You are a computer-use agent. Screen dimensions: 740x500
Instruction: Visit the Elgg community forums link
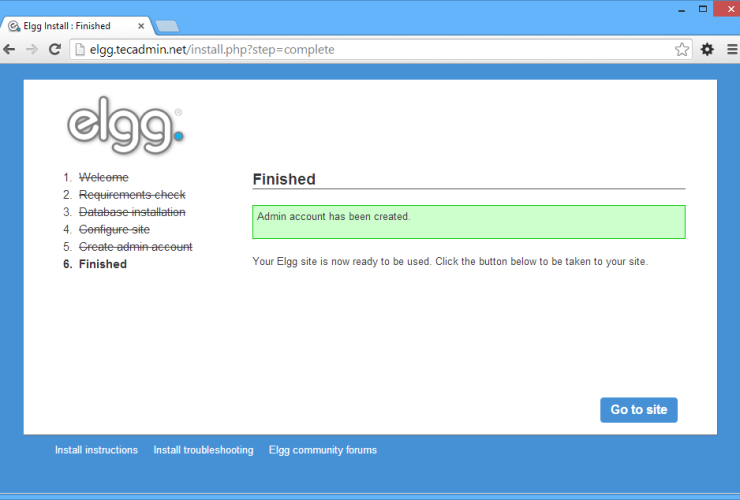click(323, 450)
